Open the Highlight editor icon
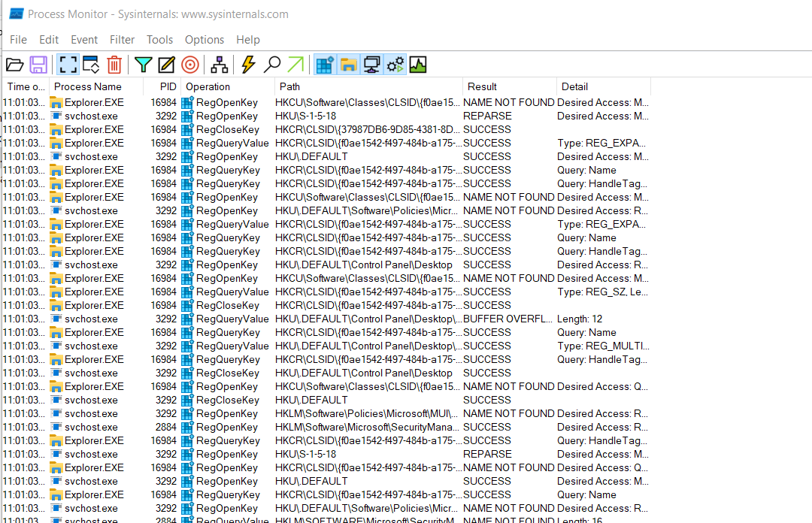This screenshot has width=812, height=523. (x=166, y=65)
